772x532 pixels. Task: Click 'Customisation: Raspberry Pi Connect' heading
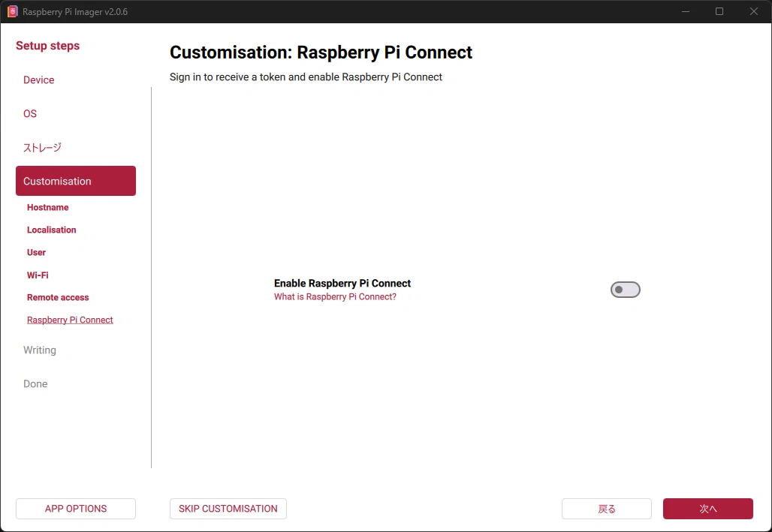[x=321, y=53]
